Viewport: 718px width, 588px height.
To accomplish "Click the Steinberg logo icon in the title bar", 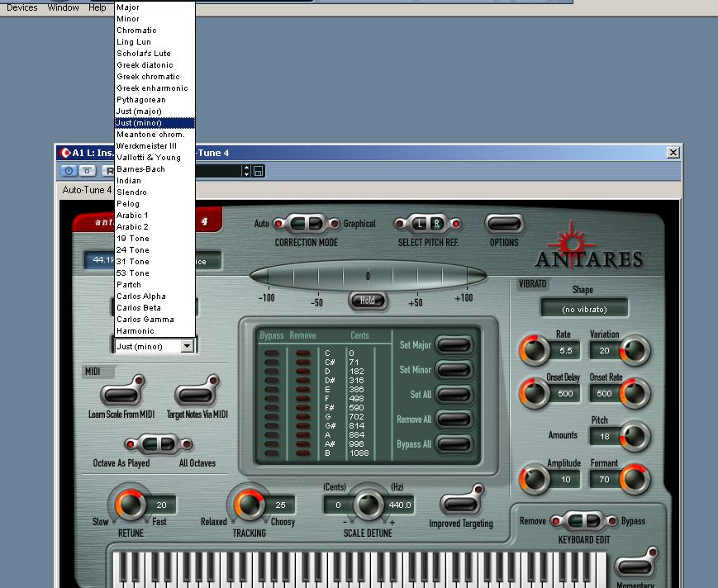I will pyautogui.click(x=65, y=153).
